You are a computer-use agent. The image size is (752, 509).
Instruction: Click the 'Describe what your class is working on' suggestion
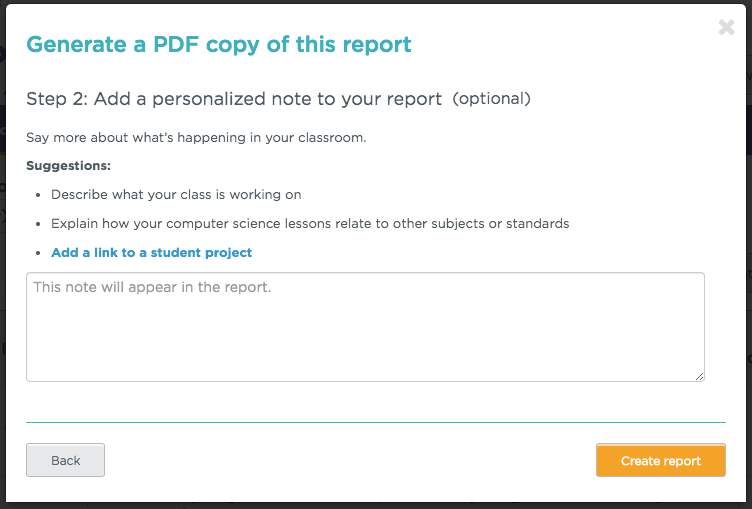click(x=176, y=194)
